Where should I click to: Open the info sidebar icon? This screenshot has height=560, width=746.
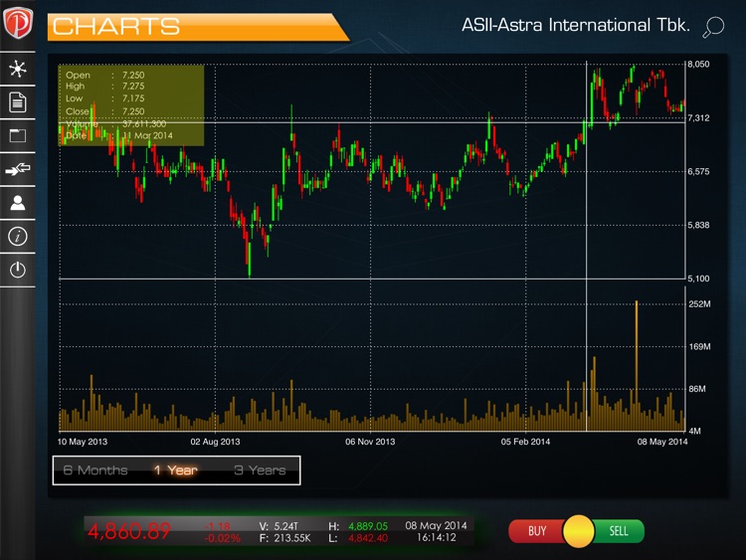point(18,237)
